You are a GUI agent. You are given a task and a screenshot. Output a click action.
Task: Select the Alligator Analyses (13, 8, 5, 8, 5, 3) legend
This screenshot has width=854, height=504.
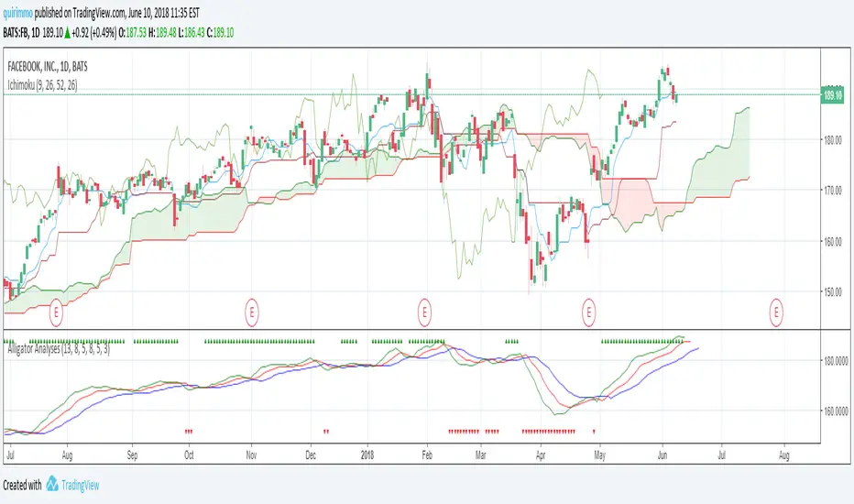[x=59, y=349]
